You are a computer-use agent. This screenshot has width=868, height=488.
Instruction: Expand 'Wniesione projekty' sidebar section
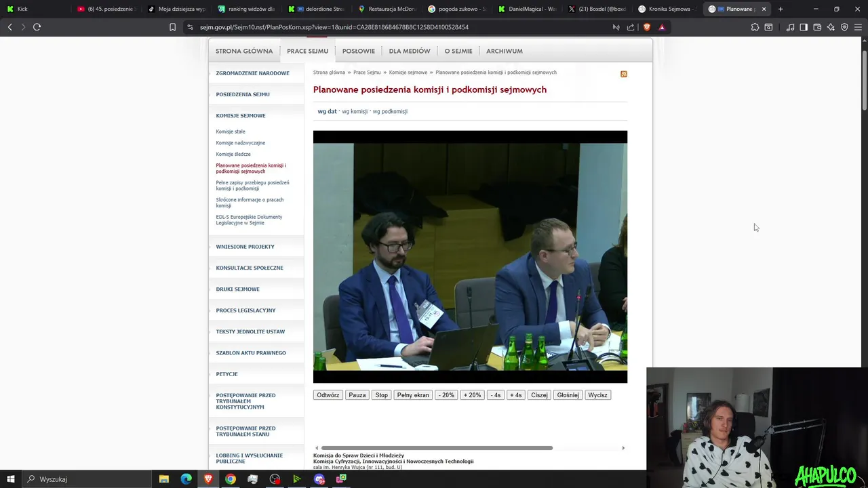245,247
